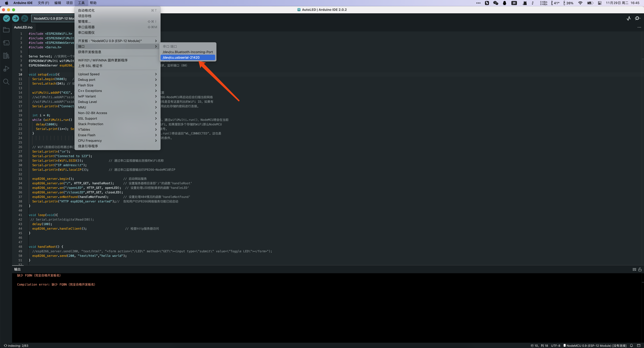644x348 pixels.
Task: Click 上传 SSL 根证书 menu item
Action: [118, 66]
